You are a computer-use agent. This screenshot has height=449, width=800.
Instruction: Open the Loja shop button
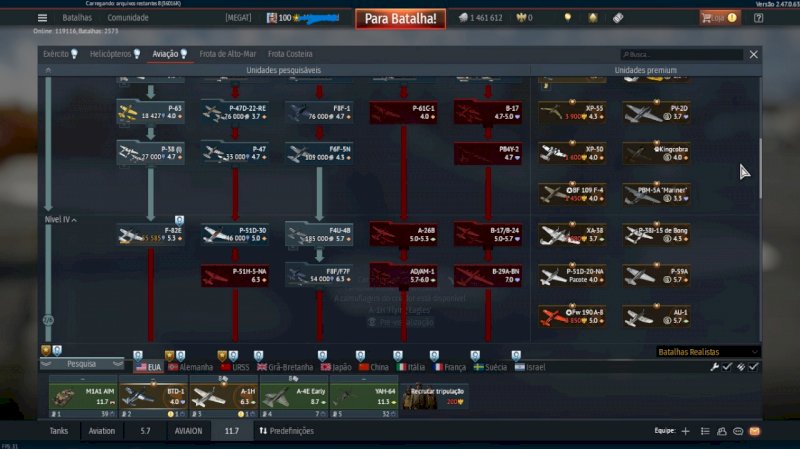click(719, 18)
